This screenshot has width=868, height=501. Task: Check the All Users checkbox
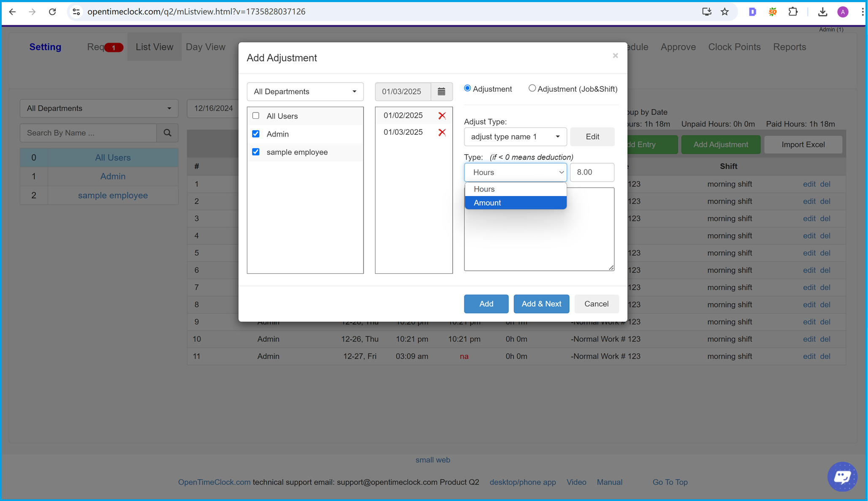coord(256,116)
